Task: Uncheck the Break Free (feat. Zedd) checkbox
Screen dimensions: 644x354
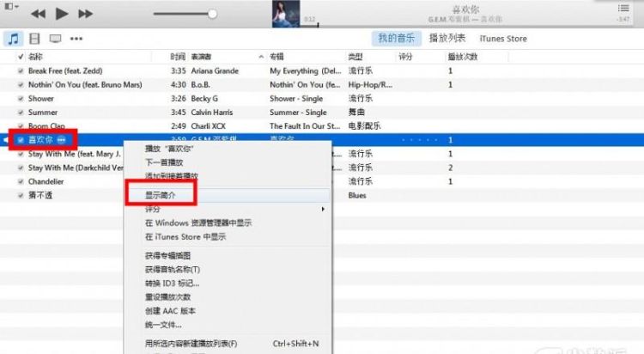Action: coord(21,70)
